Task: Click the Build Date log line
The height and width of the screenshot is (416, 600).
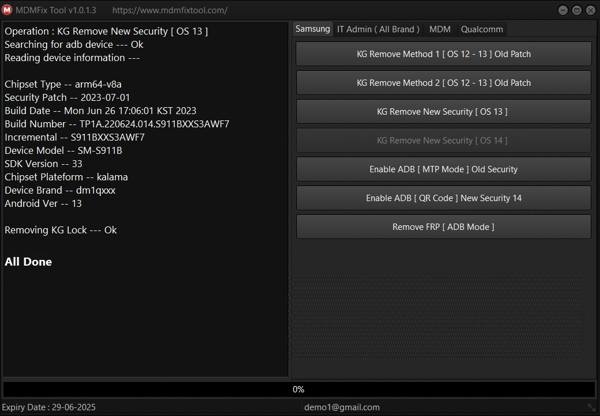Action: 100,111
